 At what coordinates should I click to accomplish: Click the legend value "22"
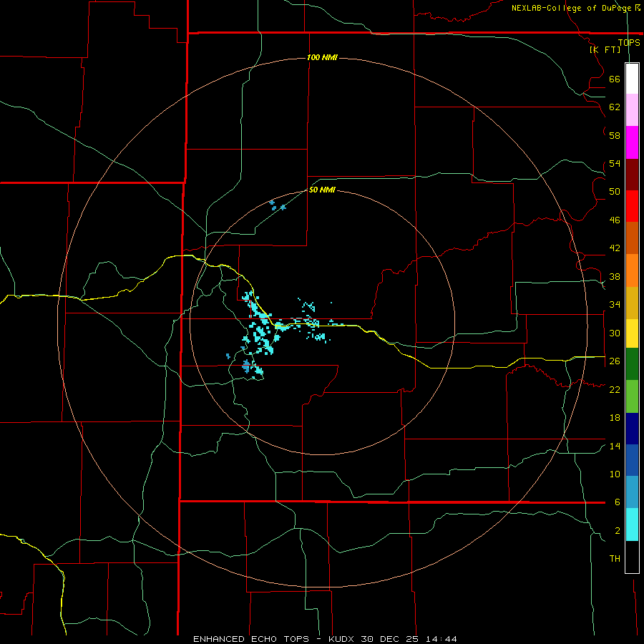[x=615, y=389]
